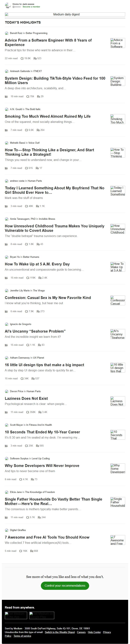
Task: Click the Jack profile avatar at top
Action: pos(8,6)
